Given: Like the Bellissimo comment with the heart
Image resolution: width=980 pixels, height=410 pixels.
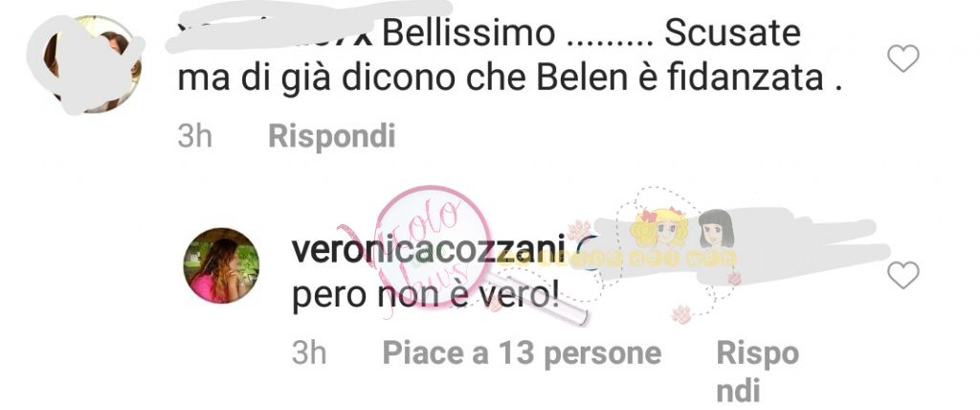Looking at the screenshot, I should [903, 58].
